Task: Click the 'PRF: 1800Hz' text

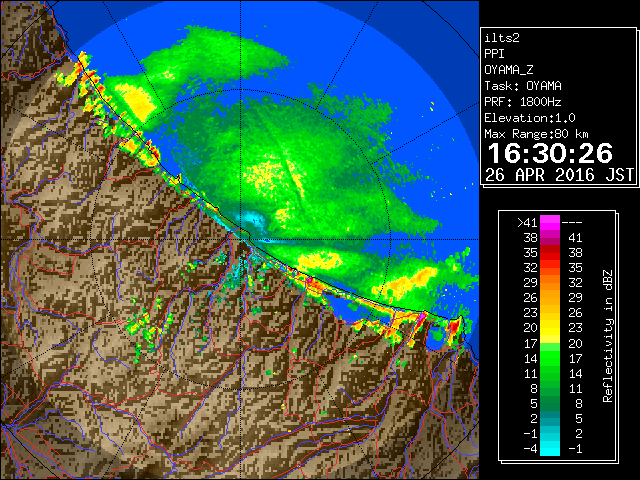Action: pyautogui.click(x=523, y=102)
